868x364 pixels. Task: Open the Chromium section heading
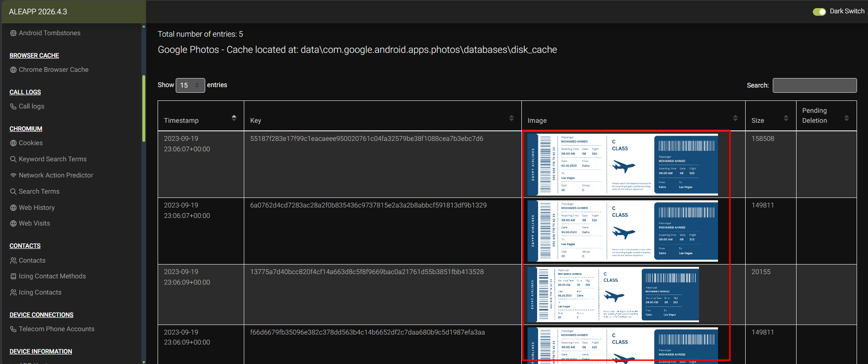(26, 129)
